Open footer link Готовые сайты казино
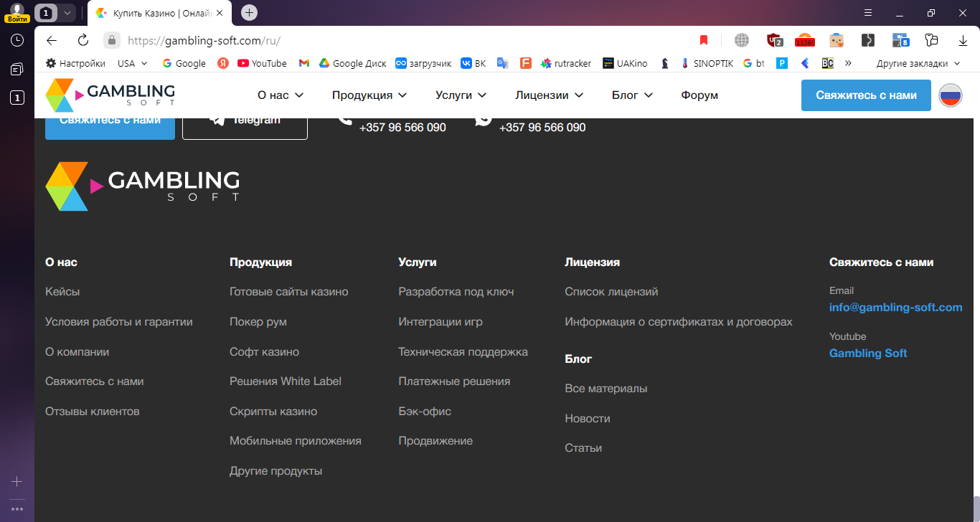This screenshot has height=522, width=980. point(289,292)
